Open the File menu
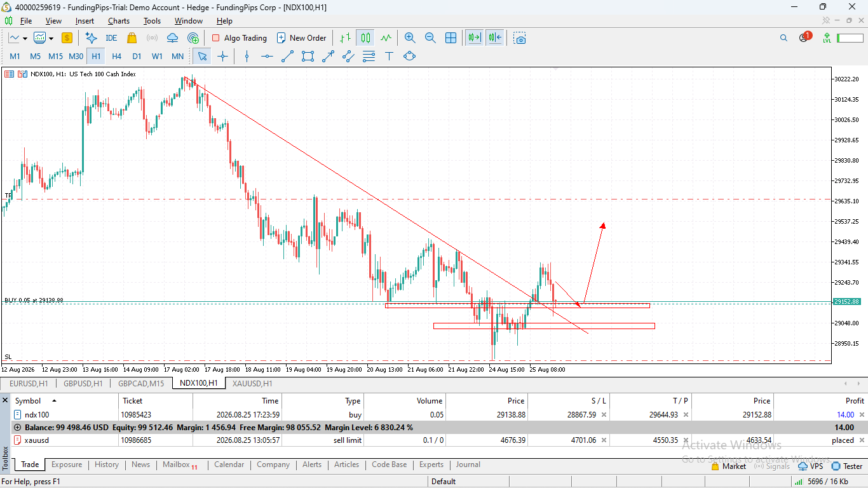This screenshot has width=868, height=488. pos(26,21)
